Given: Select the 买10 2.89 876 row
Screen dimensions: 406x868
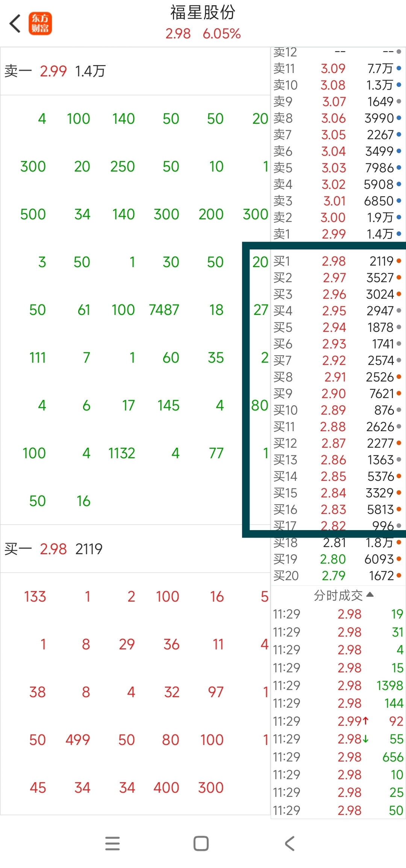Looking at the screenshot, I should tap(338, 410).
